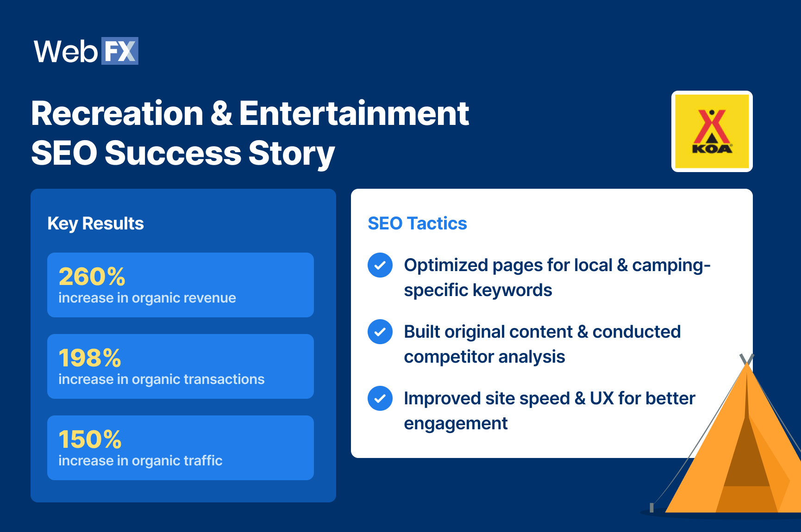Click text 'increase in organic transactions'
This screenshot has width=801, height=532.
point(162,379)
